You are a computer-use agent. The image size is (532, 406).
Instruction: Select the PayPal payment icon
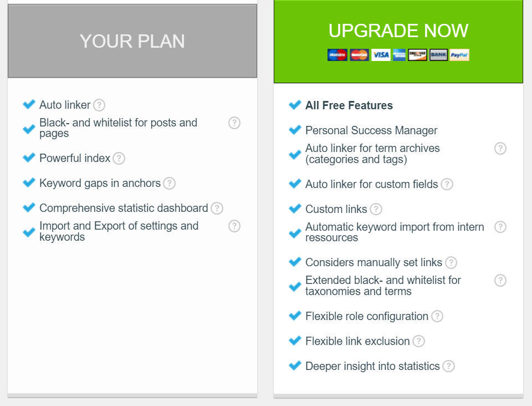[x=459, y=55]
